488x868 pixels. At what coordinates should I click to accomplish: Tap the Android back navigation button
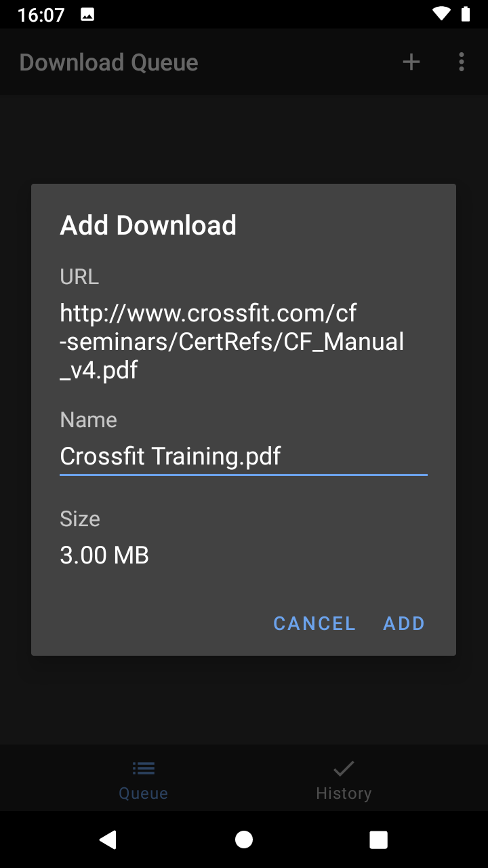coord(108,840)
